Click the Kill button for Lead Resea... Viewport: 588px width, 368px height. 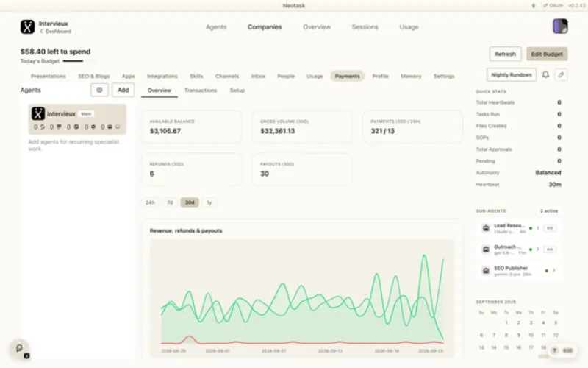[550, 228]
